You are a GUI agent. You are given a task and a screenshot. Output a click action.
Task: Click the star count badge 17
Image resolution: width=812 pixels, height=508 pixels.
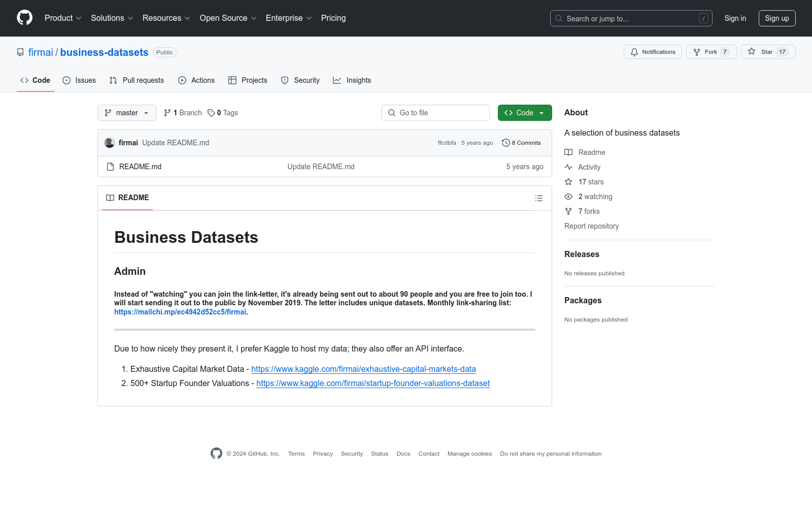(x=782, y=52)
